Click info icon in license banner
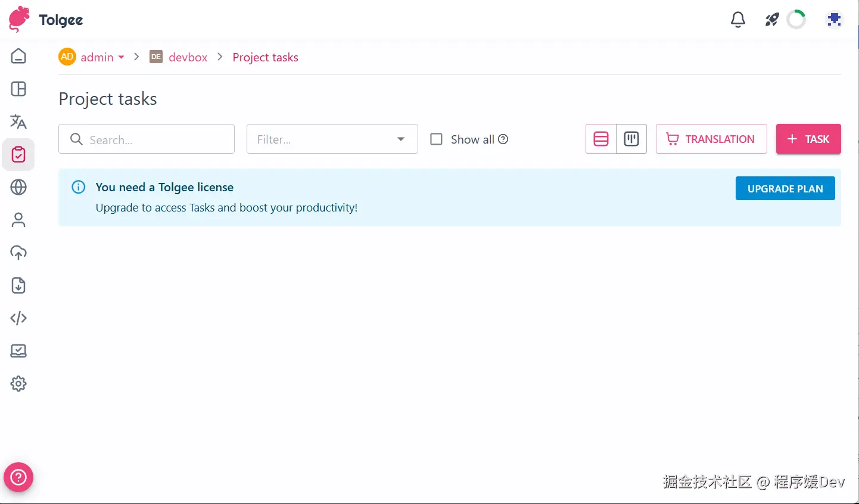This screenshot has height=504, width=859. click(x=79, y=187)
